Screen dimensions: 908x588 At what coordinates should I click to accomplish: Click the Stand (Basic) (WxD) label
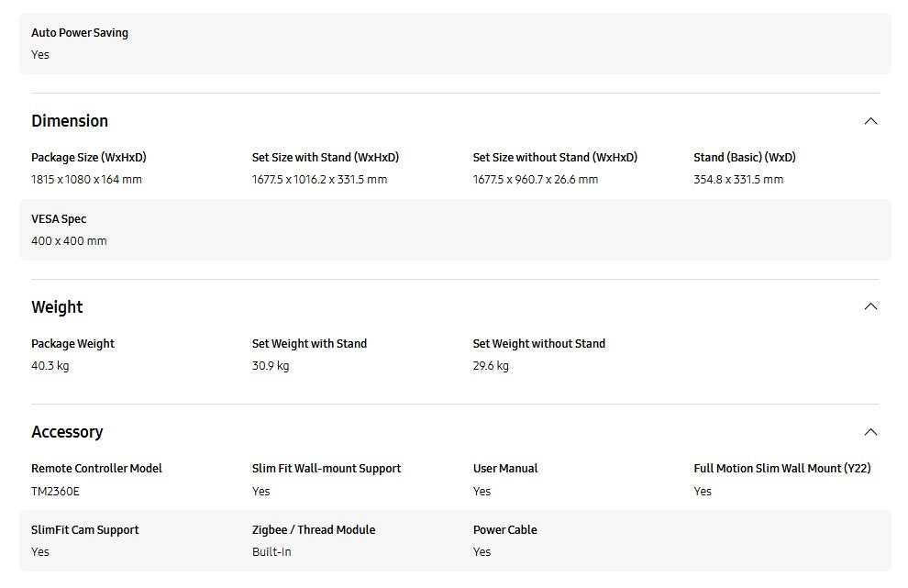tap(745, 158)
